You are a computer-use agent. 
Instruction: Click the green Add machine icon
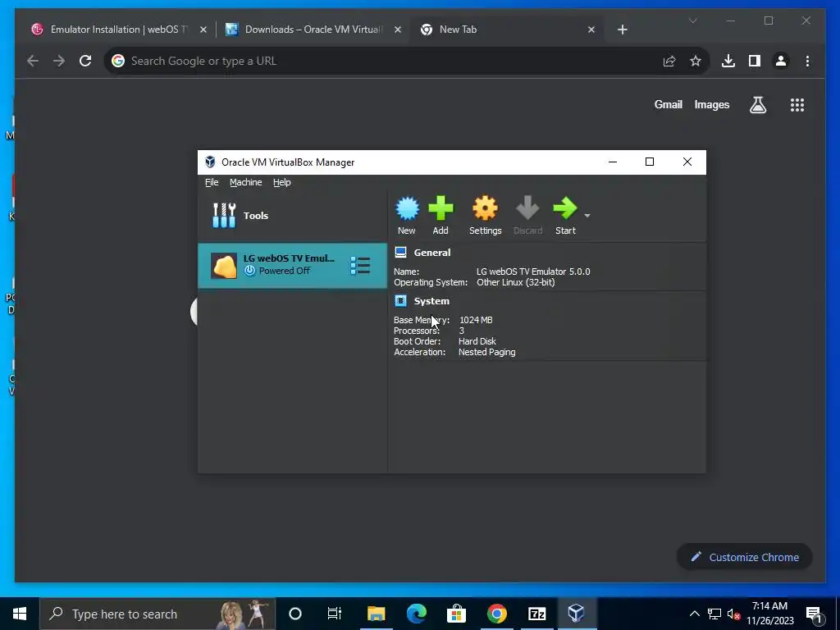[x=441, y=208]
